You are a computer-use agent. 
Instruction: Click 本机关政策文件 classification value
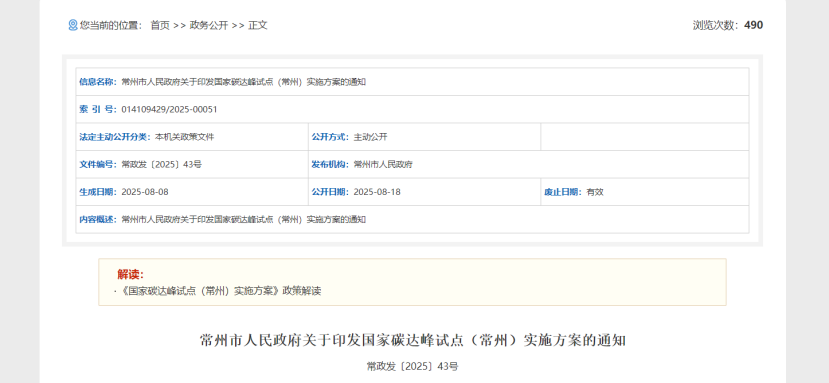click(185, 137)
